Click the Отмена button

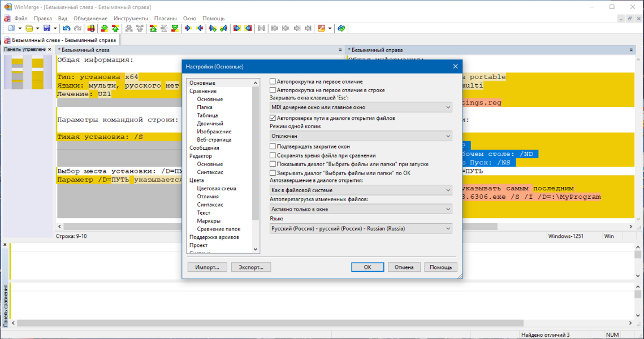(x=404, y=267)
